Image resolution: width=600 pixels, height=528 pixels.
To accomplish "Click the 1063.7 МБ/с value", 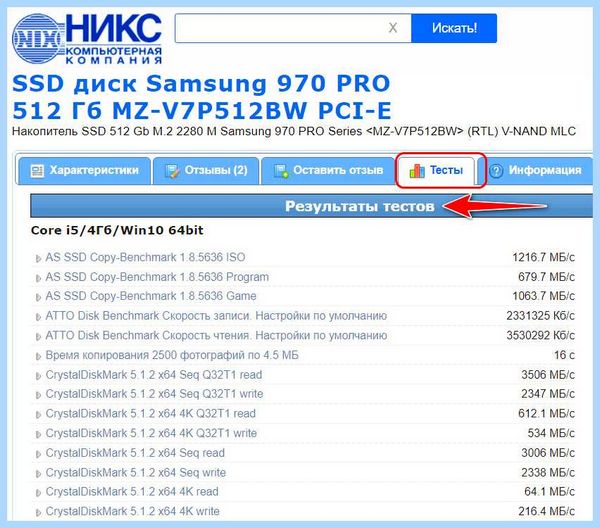I will coord(543,296).
